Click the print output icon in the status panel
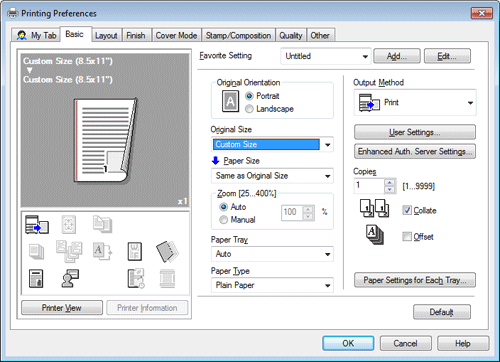Image resolution: width=500 pixels, height=362 pixels. coord(37,225)
